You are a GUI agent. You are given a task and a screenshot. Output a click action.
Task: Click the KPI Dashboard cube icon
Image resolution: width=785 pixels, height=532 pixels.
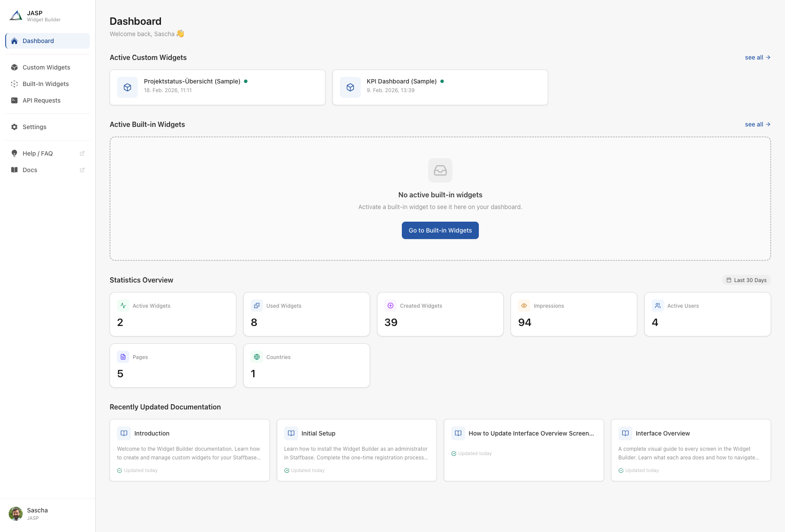point(350,87)
